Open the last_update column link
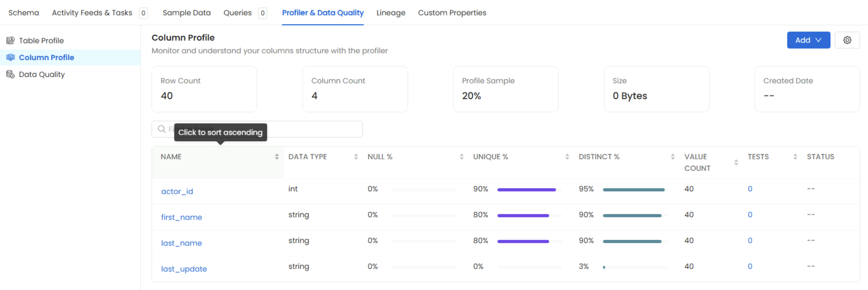 [x=184, y=269]
